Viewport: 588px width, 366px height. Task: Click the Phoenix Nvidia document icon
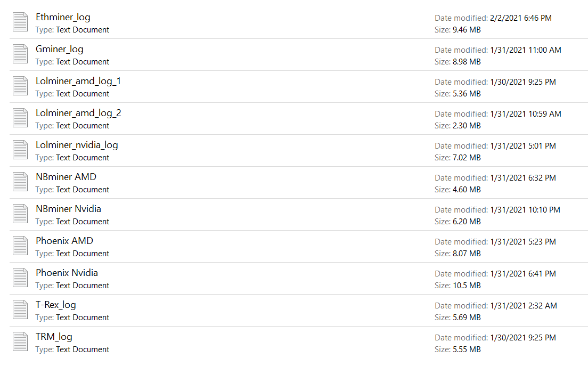pos(20,278)
